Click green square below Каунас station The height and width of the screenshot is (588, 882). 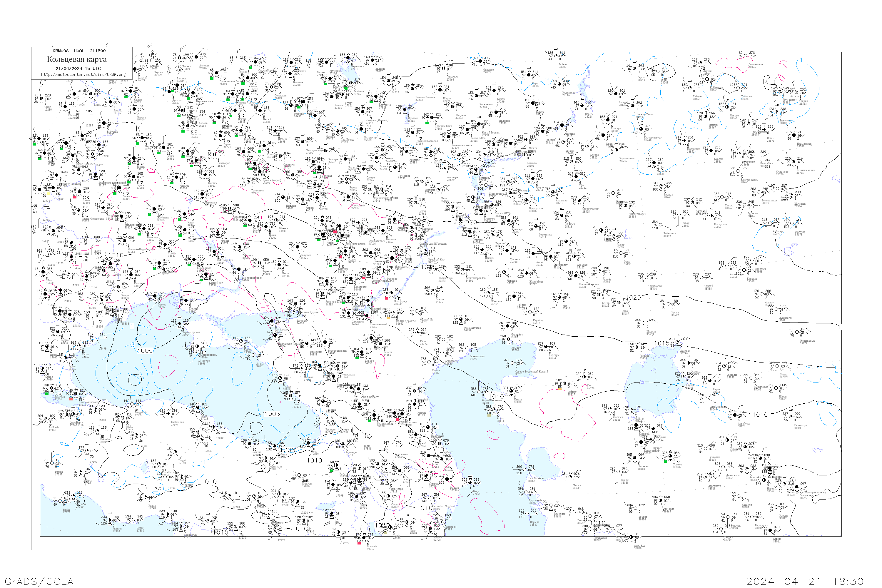click(x=126, y=97)
